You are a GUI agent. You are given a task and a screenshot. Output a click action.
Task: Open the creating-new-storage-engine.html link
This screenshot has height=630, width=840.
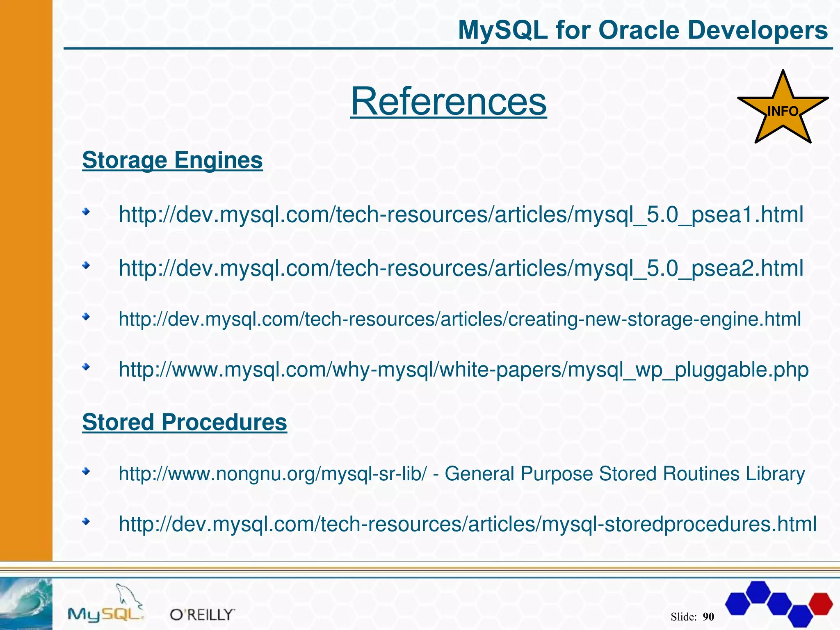[x=460, y=319]
